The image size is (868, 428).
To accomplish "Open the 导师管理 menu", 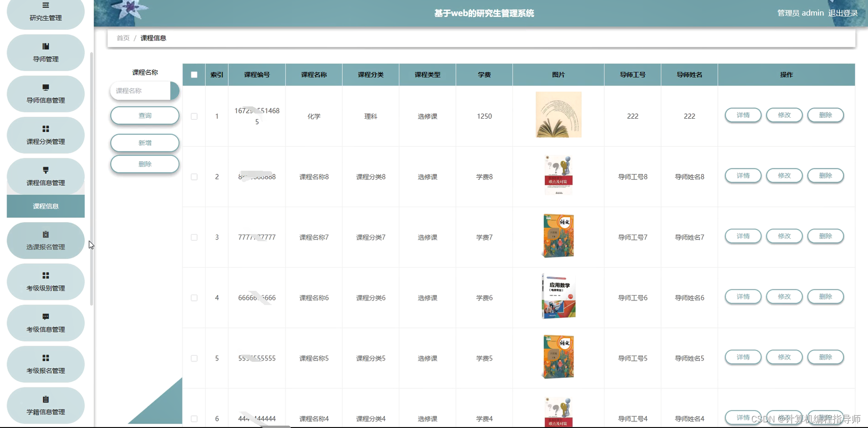I will (x=45, y=52).
